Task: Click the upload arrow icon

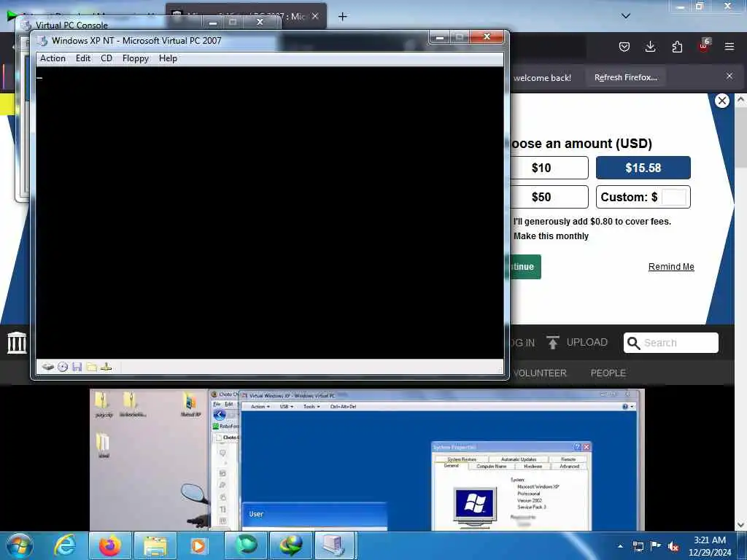Action: point(553,343)
